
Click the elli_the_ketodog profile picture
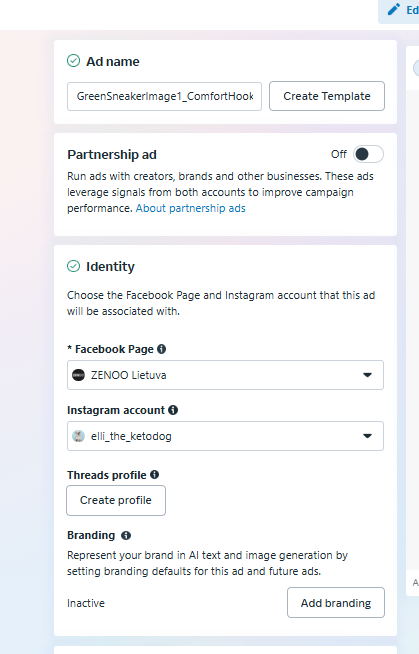[78, 436]
